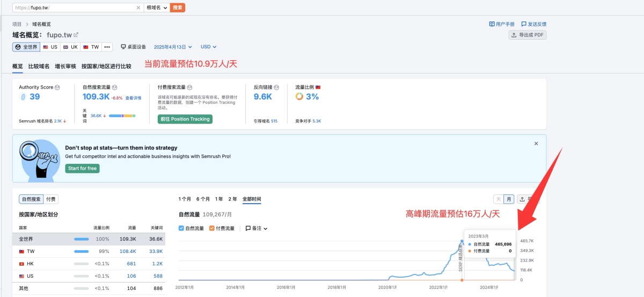Click the HK flag in the country table
Image resolution: width=644 pixels, height=297 pixels.
click(21, 264)
